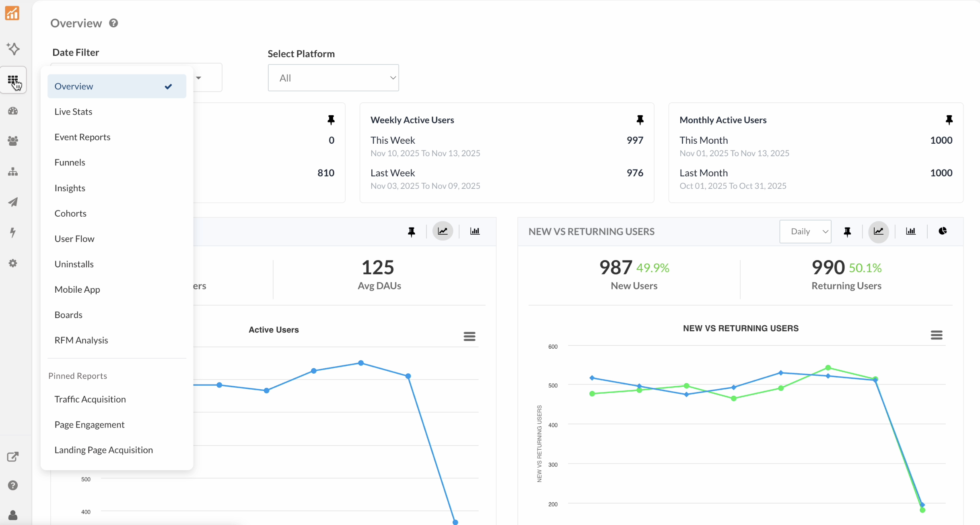
Task: Open the Funnels hierarchy icon in the sidebar
Action: point(13,172)
